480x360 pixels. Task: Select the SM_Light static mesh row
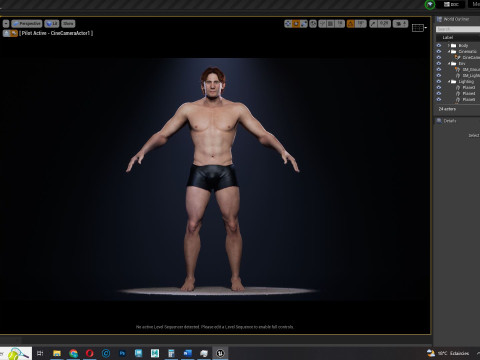click(x=471, y=75)
